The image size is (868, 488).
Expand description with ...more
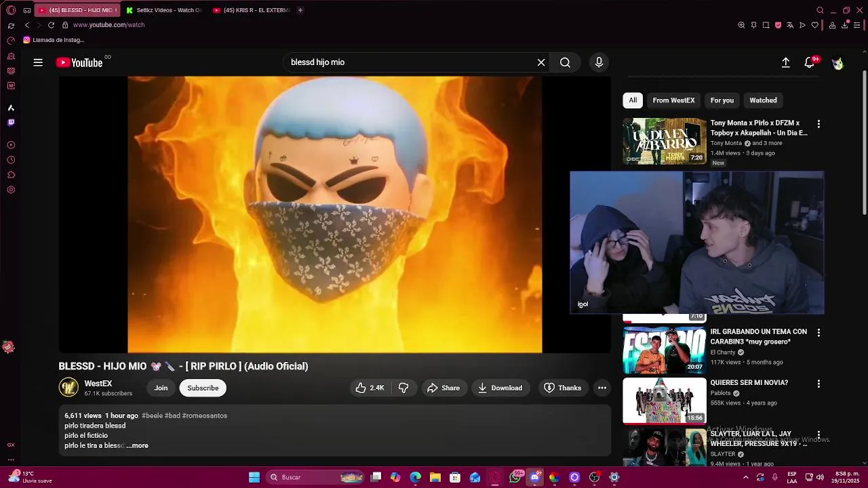(138, 445)
